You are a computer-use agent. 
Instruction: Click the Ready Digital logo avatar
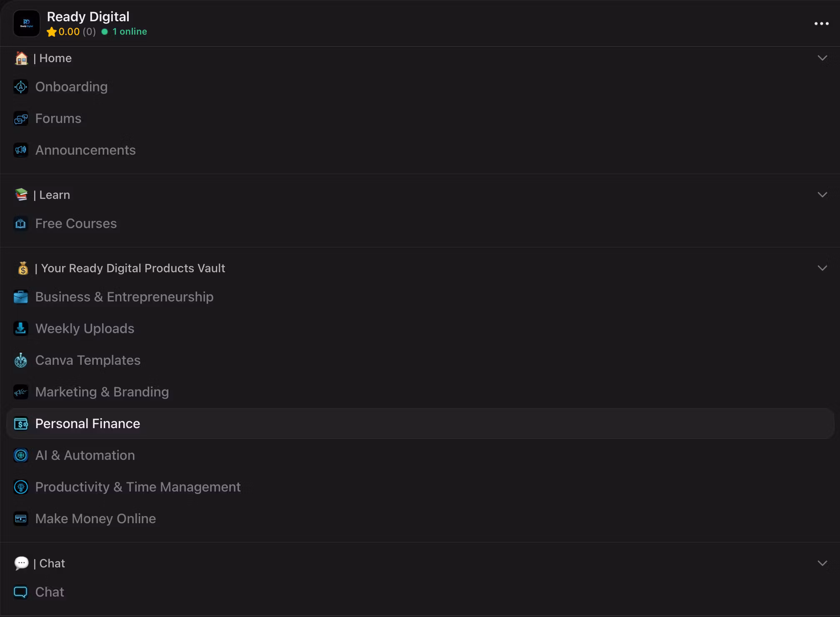coord(27,23)
